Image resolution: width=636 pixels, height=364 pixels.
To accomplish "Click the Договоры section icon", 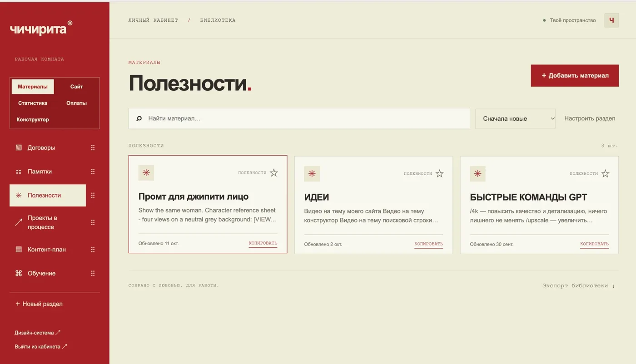I will [19, 148].
